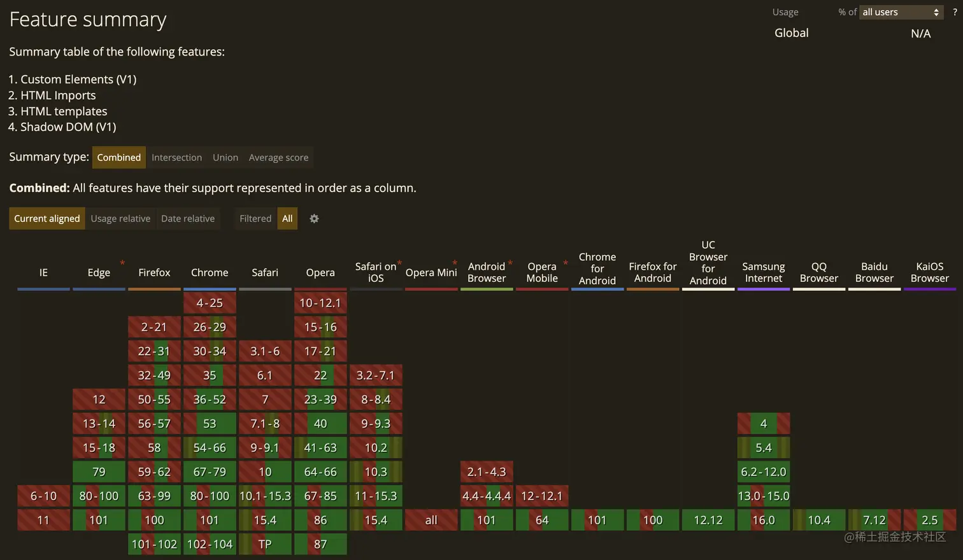Screen dimensions: 963x560
Task: Click Chrome's 102-104 version cell
Action: [210, 543]
